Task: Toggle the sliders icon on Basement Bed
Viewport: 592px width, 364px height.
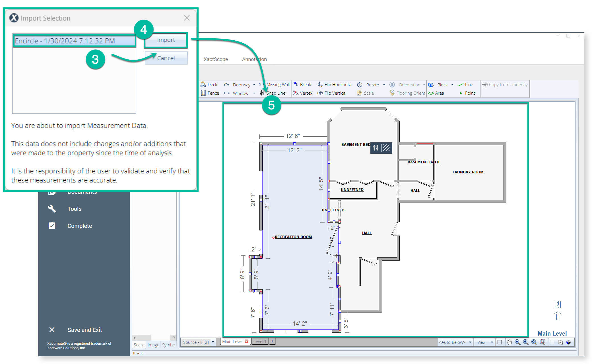Action: (376, 148)
